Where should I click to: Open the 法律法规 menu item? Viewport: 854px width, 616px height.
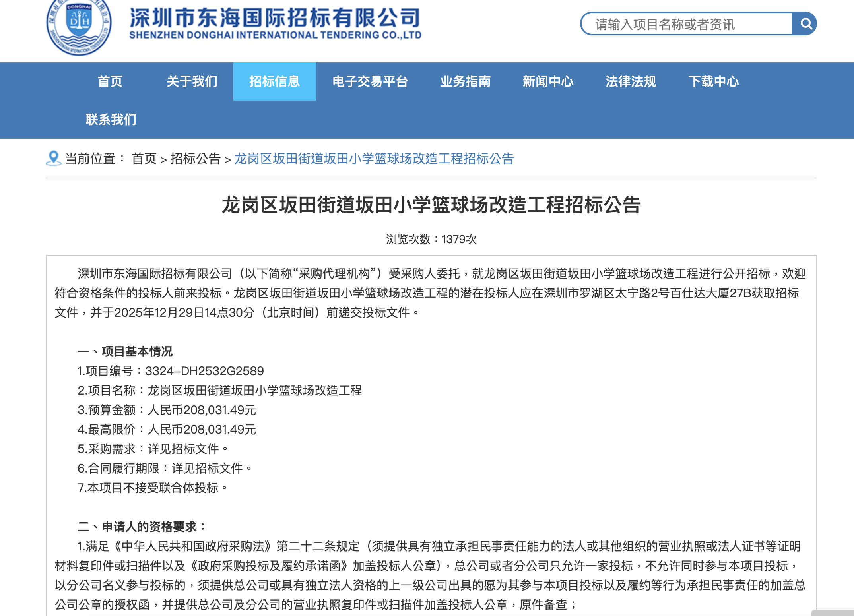click(631, 81)
